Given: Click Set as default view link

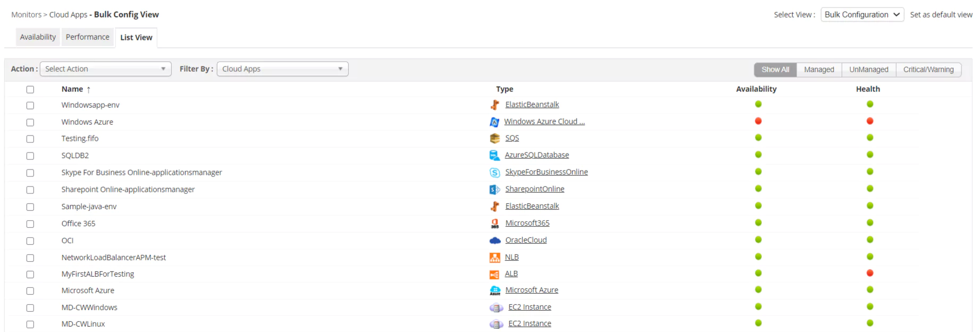Looking at the screenshot, I should (941, 15).
